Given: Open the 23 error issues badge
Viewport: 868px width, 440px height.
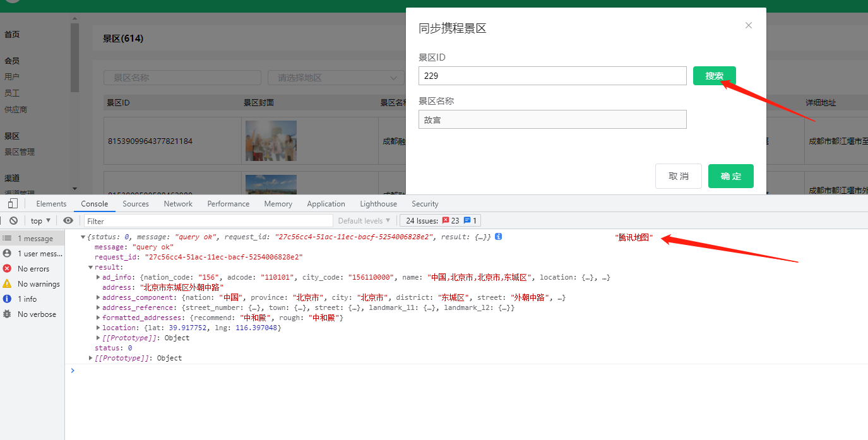Looking at the screenshot, I should tap(450, 221).
